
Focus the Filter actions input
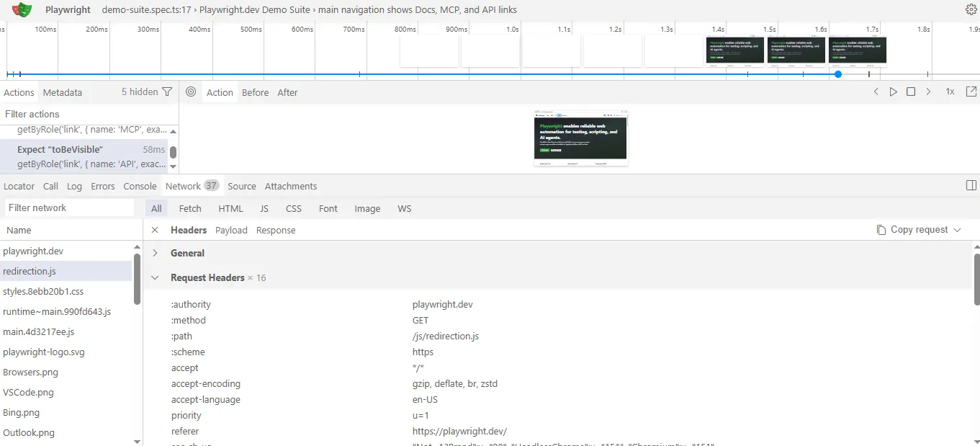point(89,114)
